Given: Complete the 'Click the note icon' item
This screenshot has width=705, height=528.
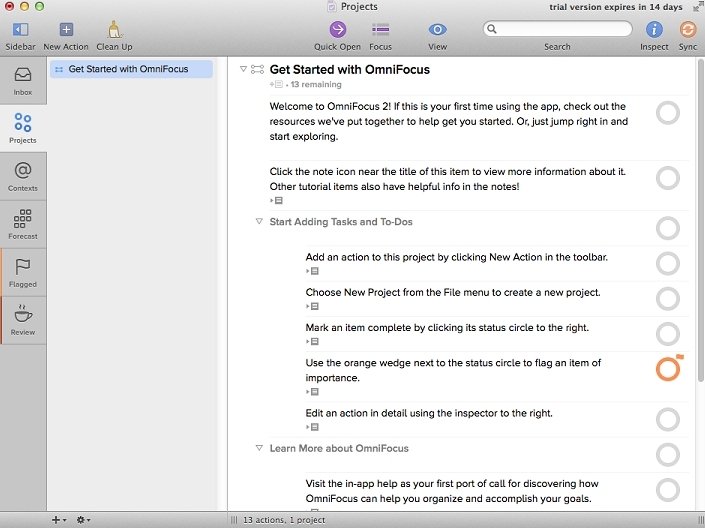Looking at the screenshot, I should click(x=668, y=178).
